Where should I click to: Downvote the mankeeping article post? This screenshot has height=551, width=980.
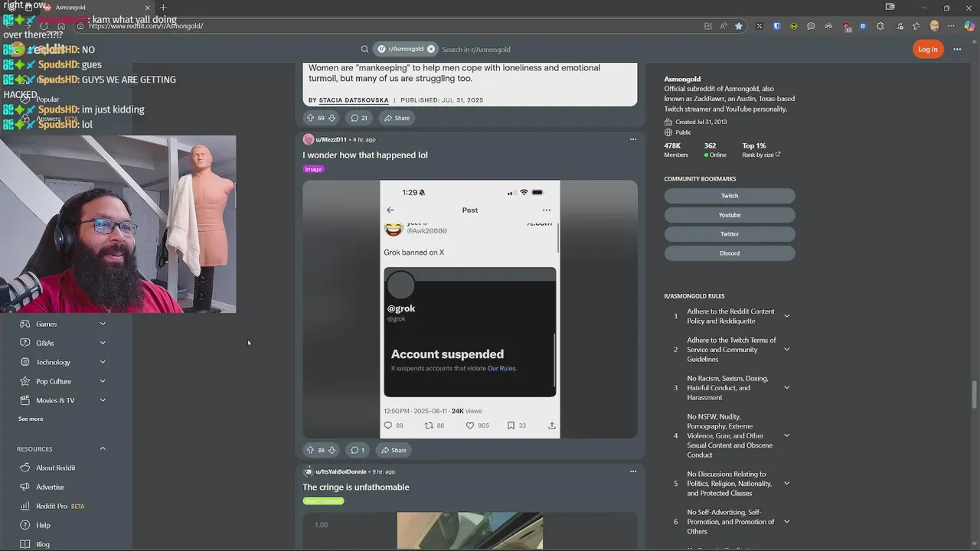(332, 118)
